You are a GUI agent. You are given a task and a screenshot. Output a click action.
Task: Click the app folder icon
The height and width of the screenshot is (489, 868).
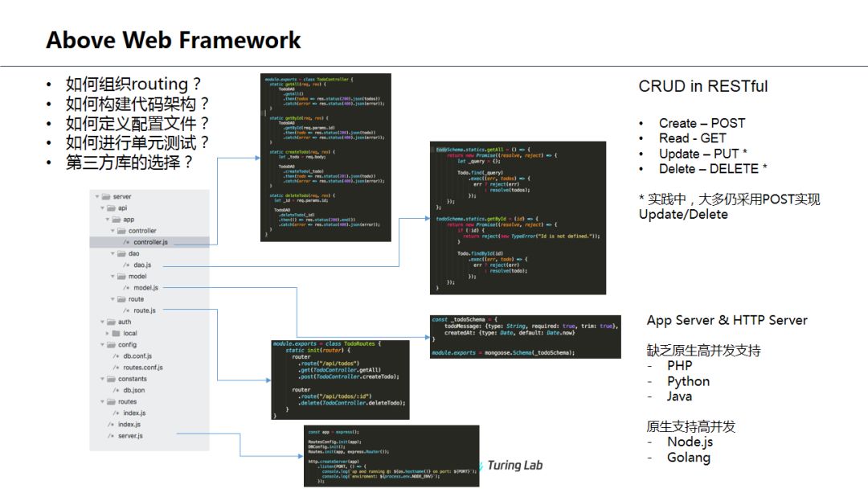[x=117, y=220]
